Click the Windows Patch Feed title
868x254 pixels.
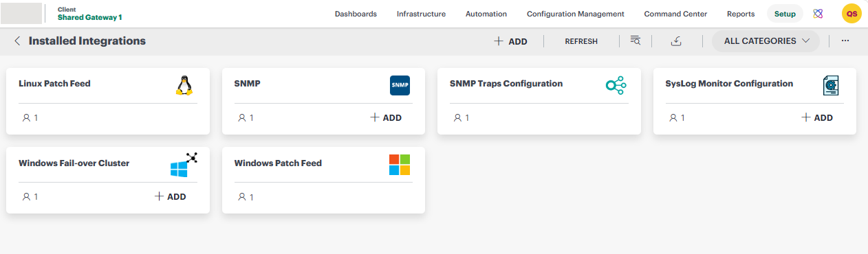278,163
